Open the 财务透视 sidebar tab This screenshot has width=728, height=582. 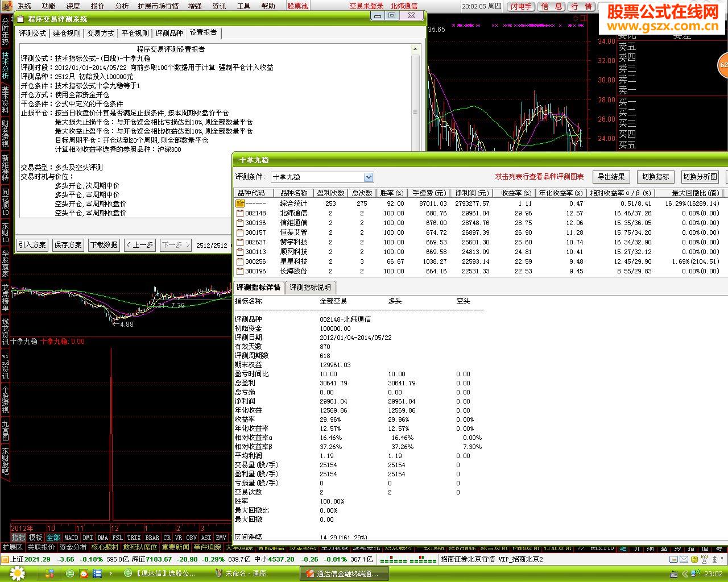click(x=5, y=134)
